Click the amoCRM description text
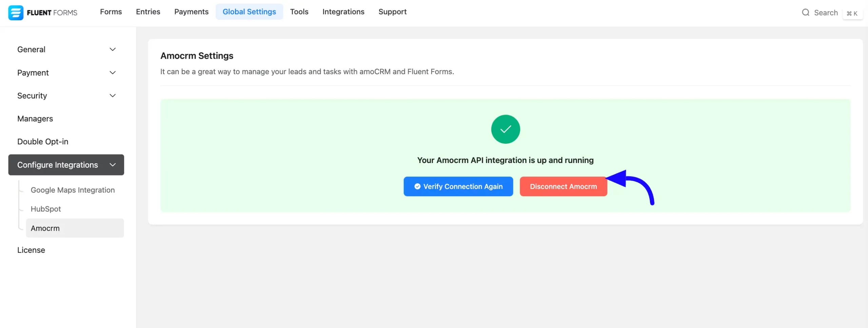 pyautogui.click(x=307, y=72)
